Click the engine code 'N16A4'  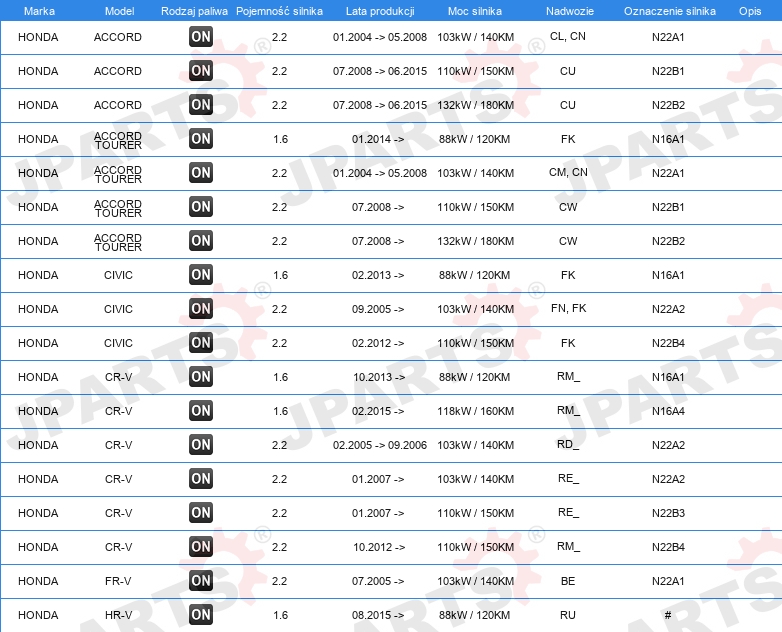pos(668,411)
